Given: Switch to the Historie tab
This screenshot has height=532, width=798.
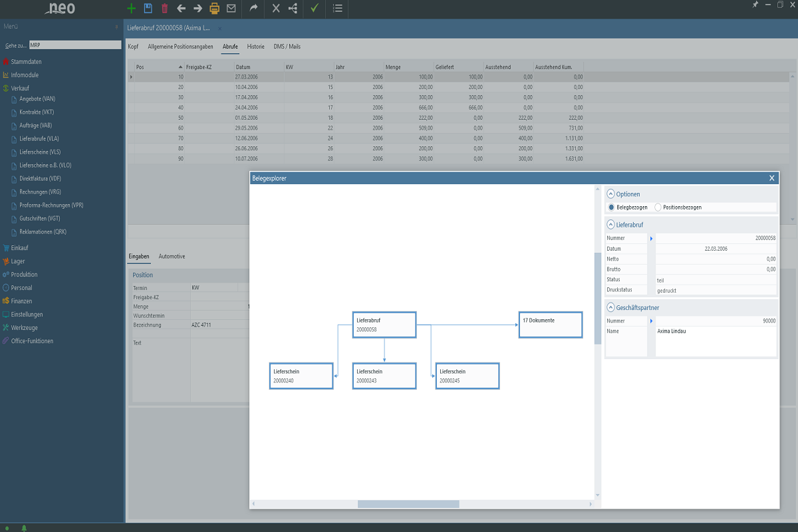Looking at the screenshot, I should point(255,47).
